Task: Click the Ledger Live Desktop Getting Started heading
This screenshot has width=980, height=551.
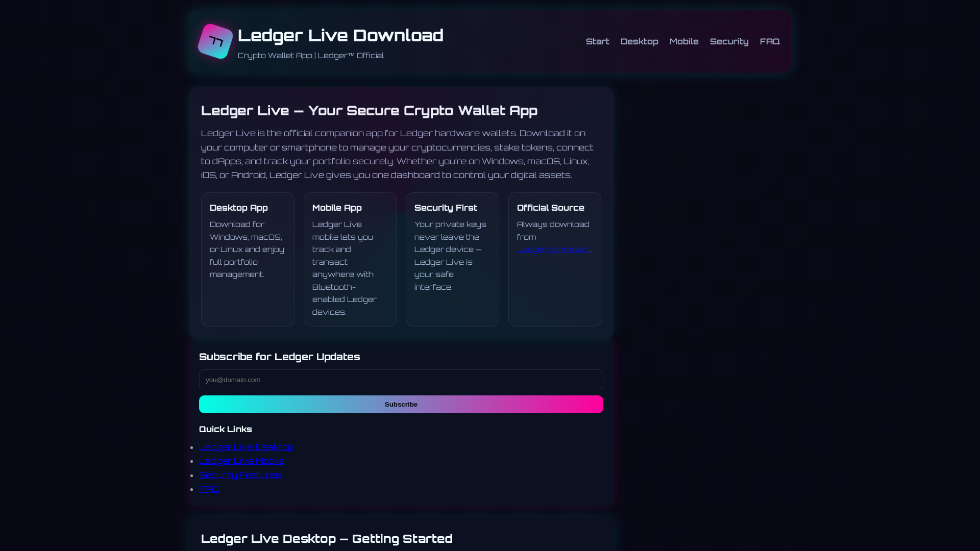Action: [327, 539]
